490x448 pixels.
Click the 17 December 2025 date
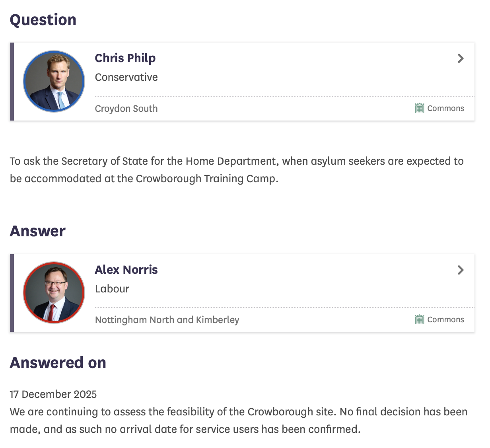coord(53,394)
